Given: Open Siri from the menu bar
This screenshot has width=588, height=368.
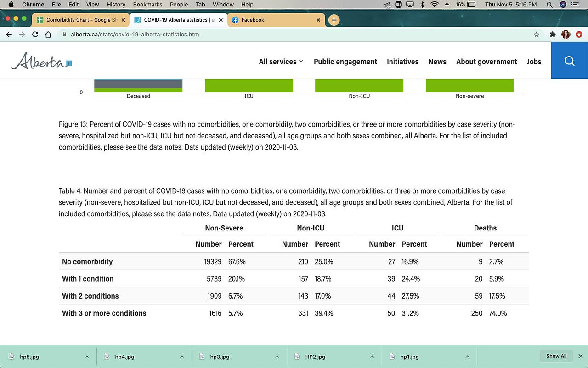Looking at the screenshot, I should pyautogui.click(x=563, y=5).
